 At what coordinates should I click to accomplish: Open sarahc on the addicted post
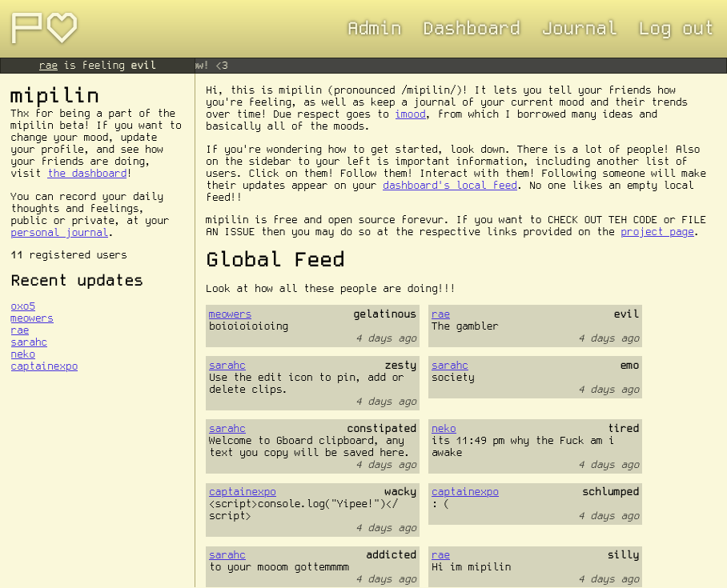coord(227,554)
